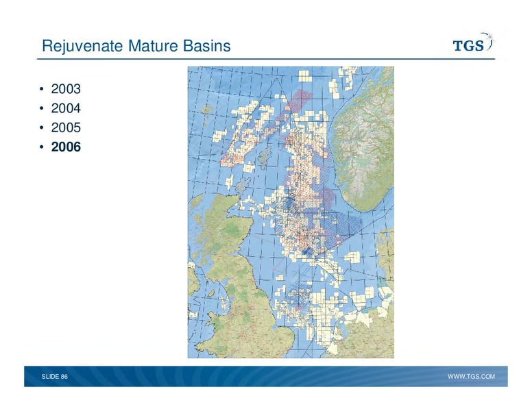
Task: Click the North Sea map image
Action: (x=291, y=212)
